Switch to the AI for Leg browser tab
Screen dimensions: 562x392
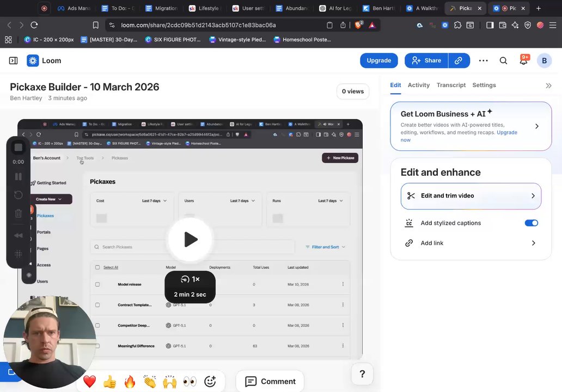[x=335, y=8]
